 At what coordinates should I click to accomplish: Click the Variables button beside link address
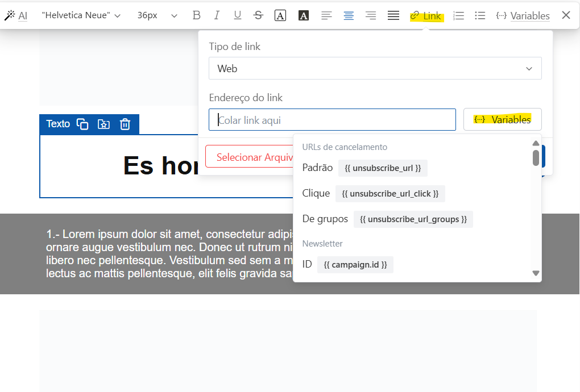click(x=502, y=119)
